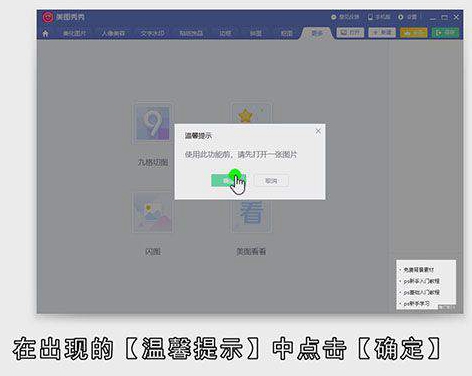Open the ps基础入门教程 link
This screenshot has width=472, height=376.
click(421, 292)
